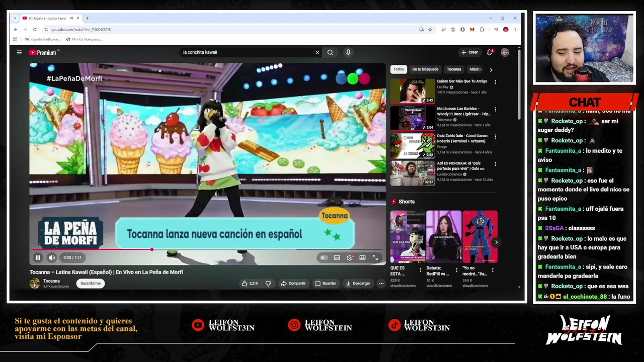Dislike the video with thumbs down
This screenshot has height=362, width=644.
pos(268,284)
